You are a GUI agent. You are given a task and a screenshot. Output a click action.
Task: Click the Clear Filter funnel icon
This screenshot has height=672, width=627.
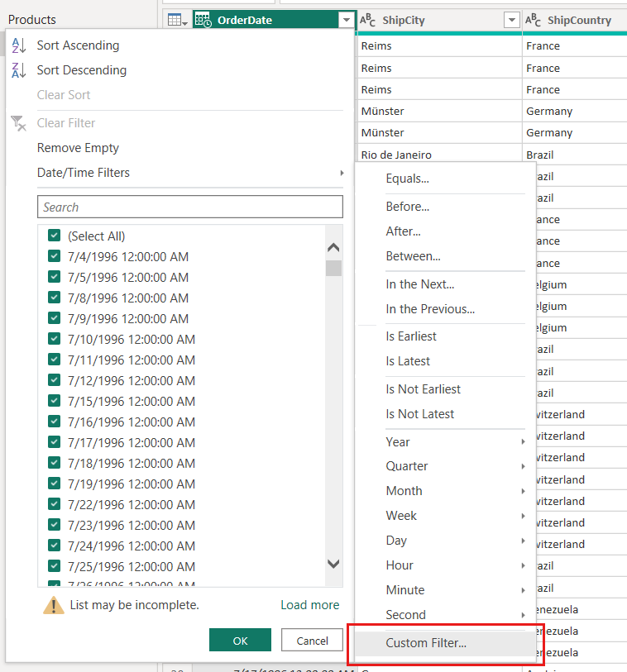pos(18,123)
